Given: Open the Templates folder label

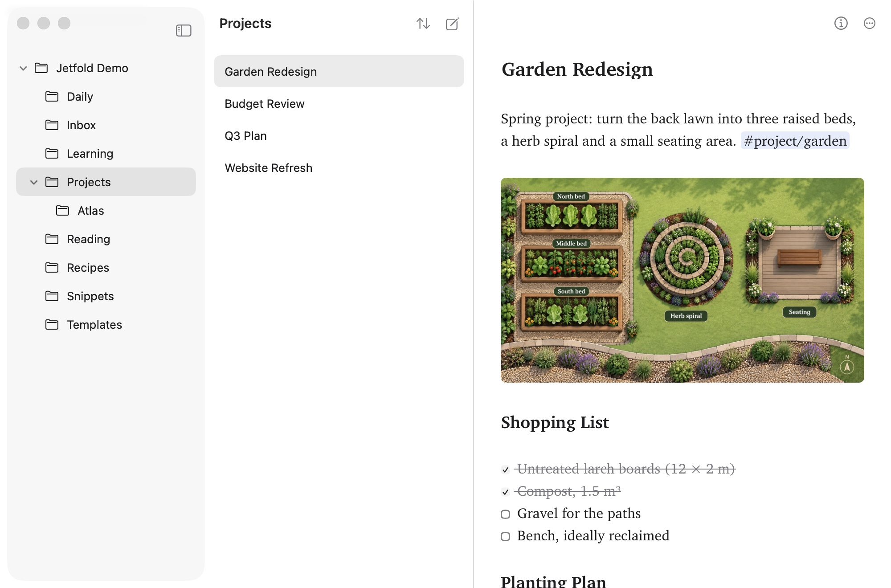Looking at the screenshot, I should pyautogui.click(x=94, y=324).
